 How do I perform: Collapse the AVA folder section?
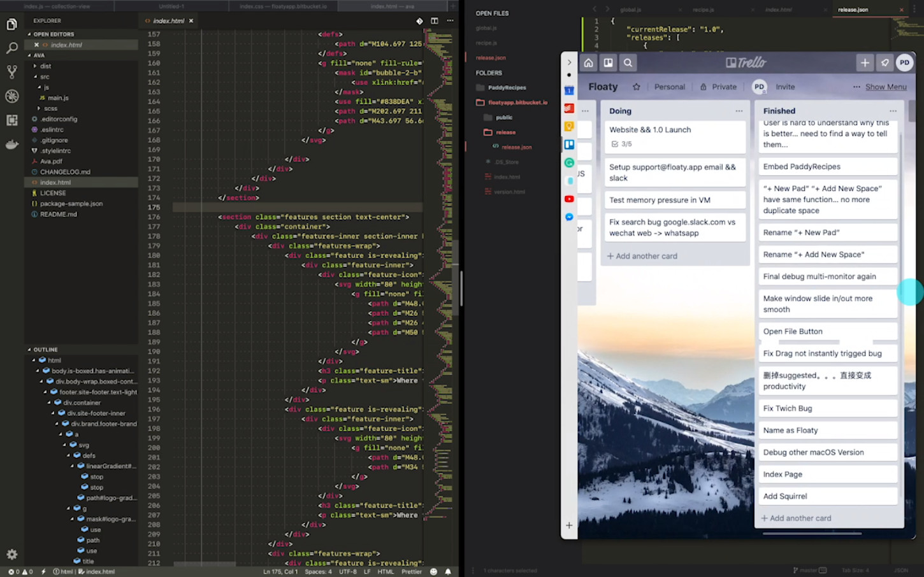(x=29, y=55)
